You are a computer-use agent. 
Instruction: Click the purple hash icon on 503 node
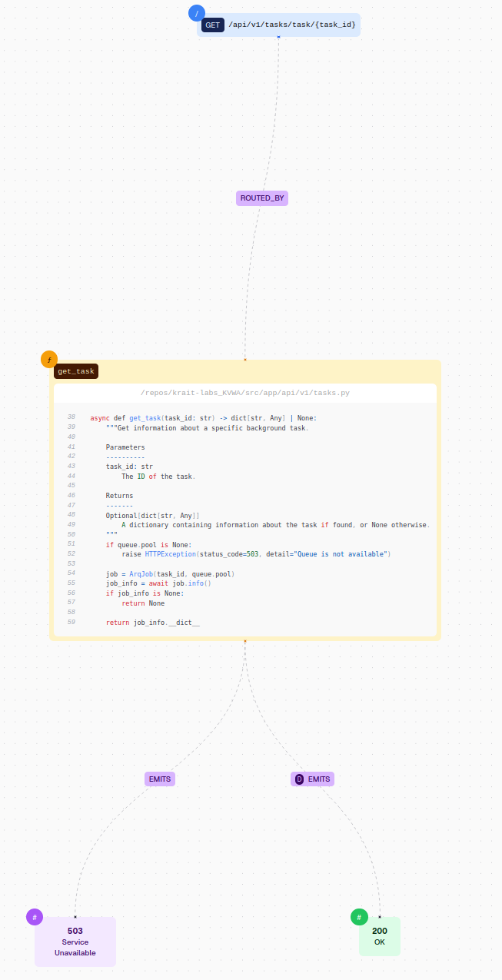coord(35,917)
